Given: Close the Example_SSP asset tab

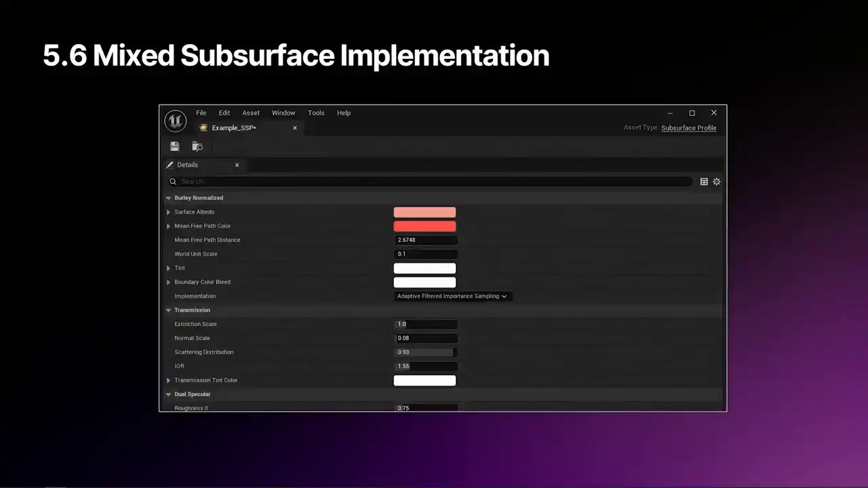Looking at the screenshot, I should click(295, 128).
